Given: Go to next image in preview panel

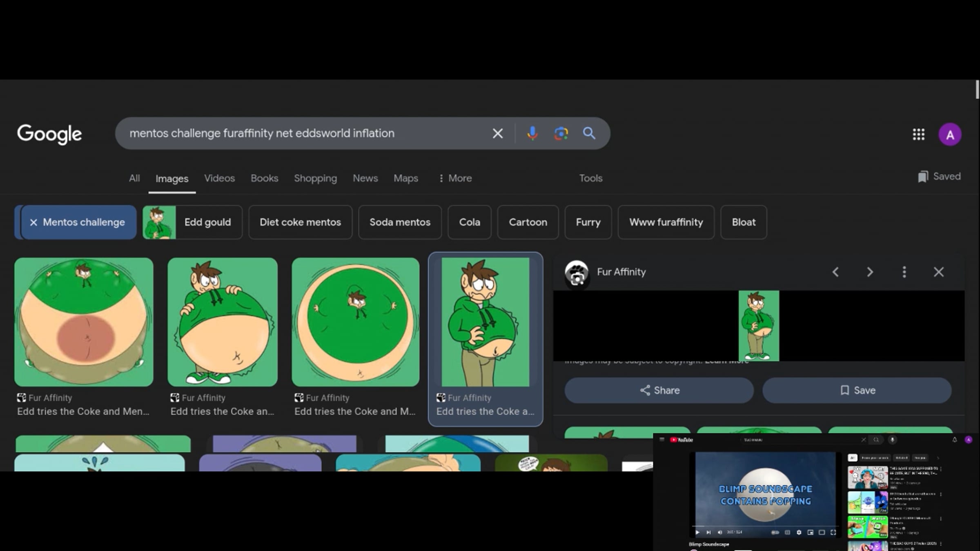Looking at the screenshot, I should point(870,272).
